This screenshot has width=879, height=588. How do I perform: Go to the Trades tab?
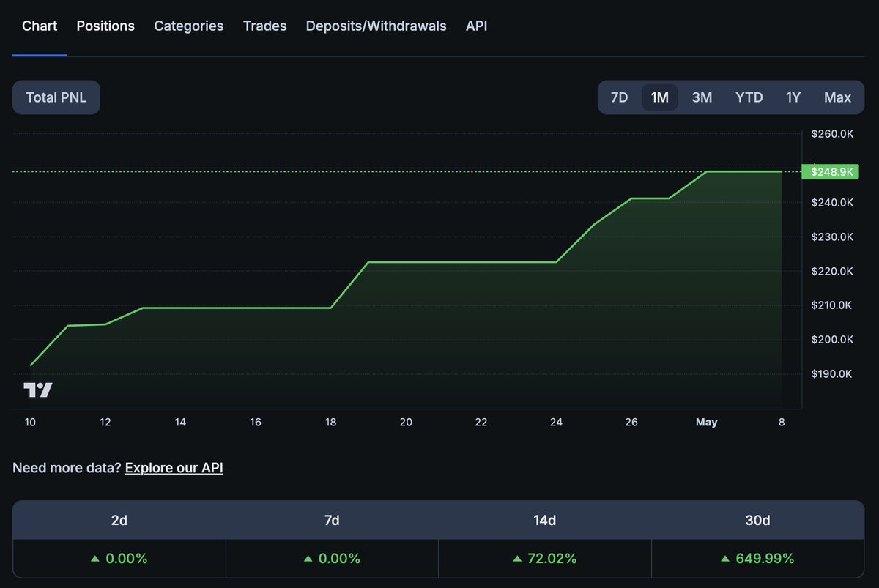(264, 26)
